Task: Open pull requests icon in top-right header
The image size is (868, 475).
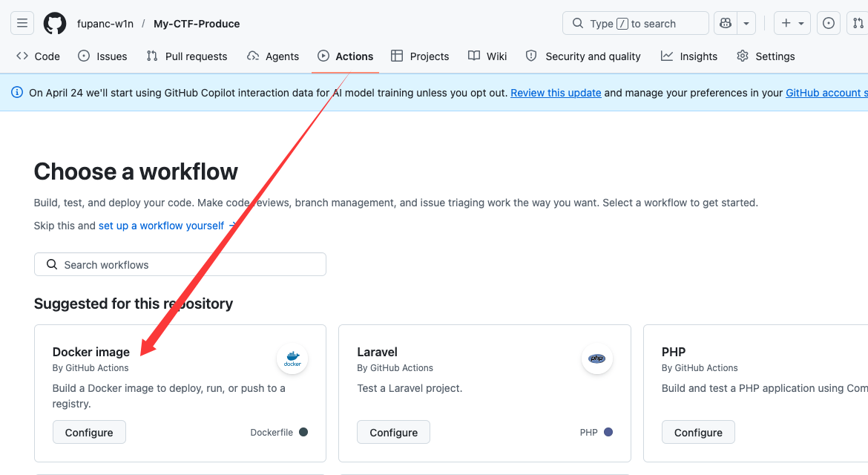Action: pyautogui.click(x=858, y=23)
